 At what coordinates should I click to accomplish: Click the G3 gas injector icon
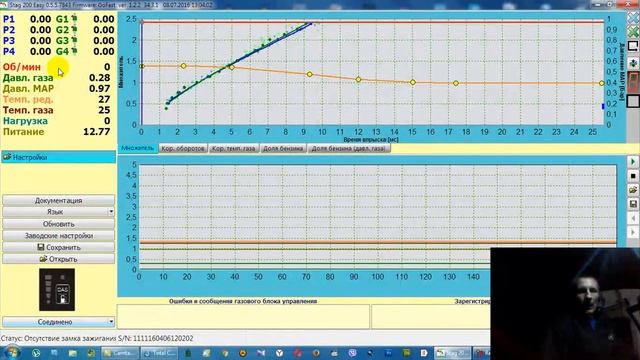click(x=74, y=40)
